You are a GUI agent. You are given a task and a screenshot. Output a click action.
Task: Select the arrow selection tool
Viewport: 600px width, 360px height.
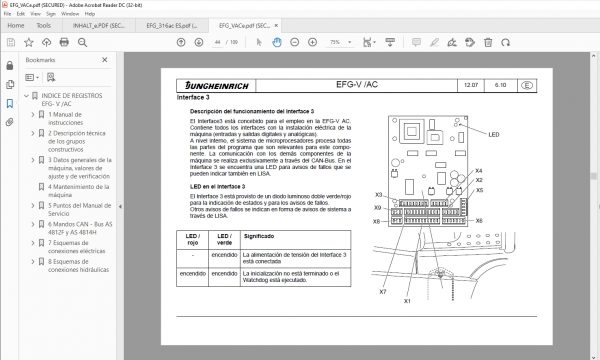click(259, 42)
